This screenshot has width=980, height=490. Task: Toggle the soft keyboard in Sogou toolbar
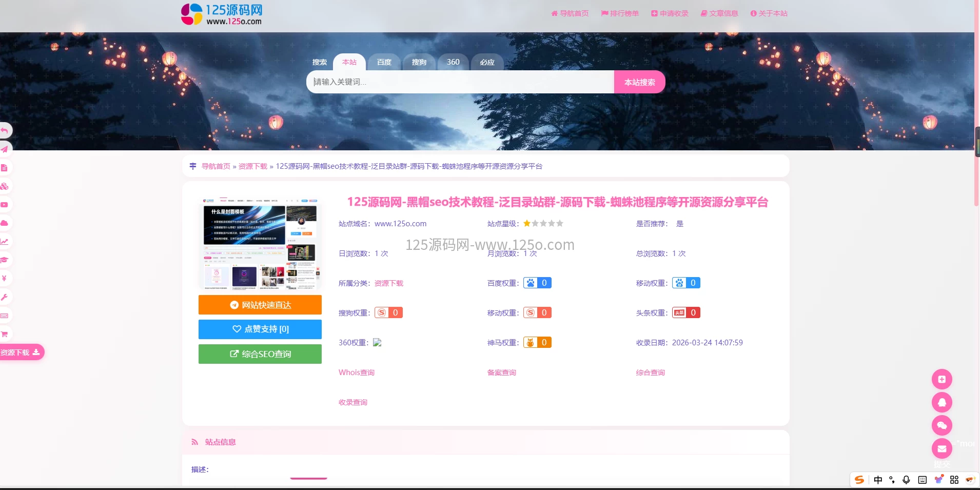pos(923,480)
